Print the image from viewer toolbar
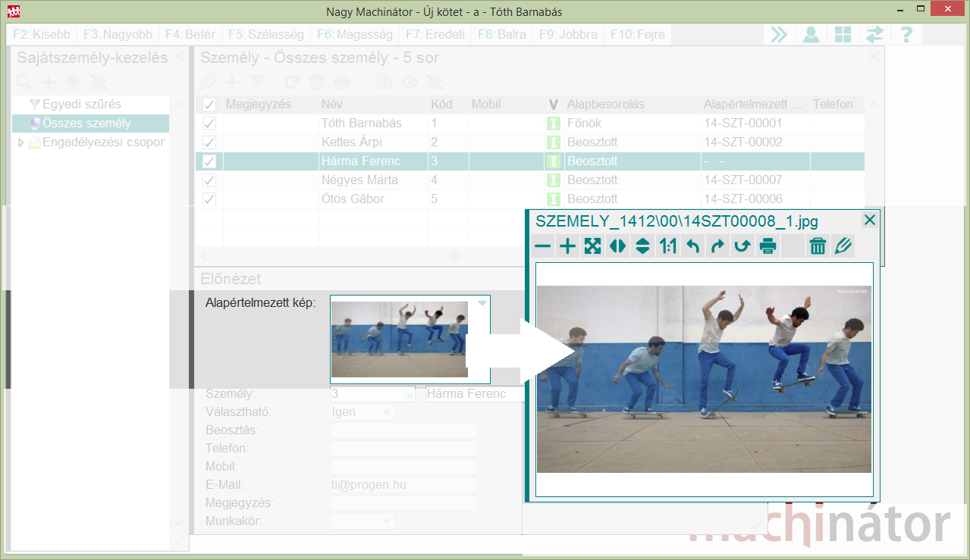 tap(768, 246)
